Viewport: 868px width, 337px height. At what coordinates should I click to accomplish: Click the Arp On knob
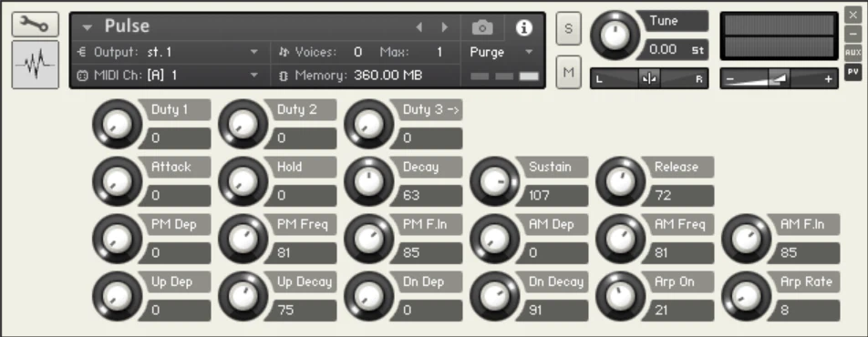(621, 296)
